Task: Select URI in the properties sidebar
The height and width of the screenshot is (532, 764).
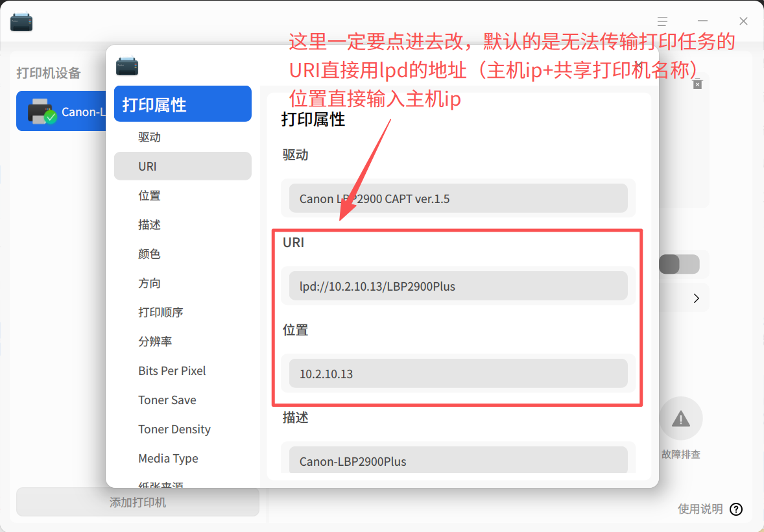Action: [x=183, y=166]
